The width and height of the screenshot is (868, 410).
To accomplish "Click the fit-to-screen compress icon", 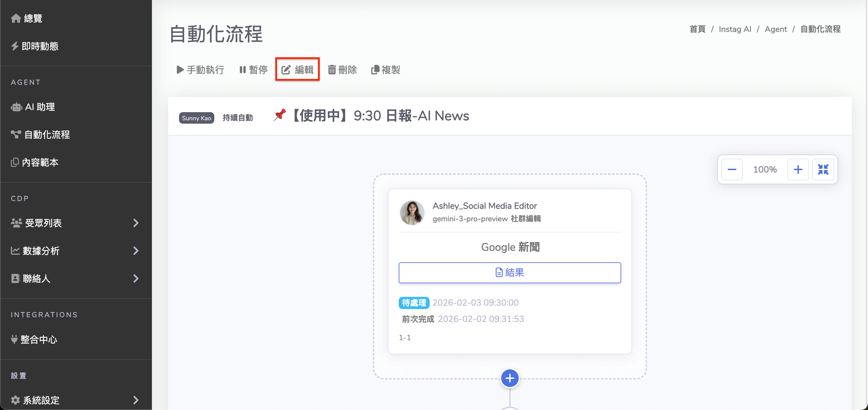I will pyautogui.click(x=823, y=169).
